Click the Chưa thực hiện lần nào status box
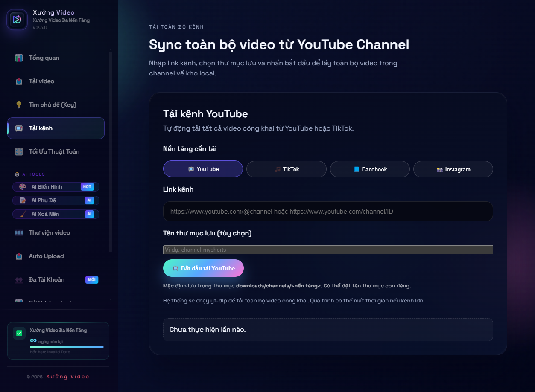This screenshot has width=535, height=392. 328,330
